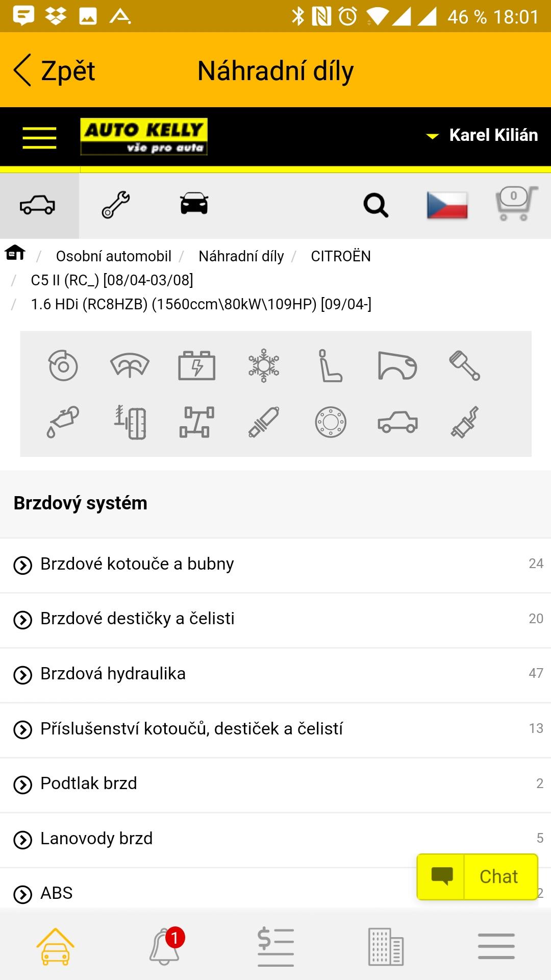Open the car seat interior icon
This screenshot has width=551, height=980.
[x=331, y=365]
